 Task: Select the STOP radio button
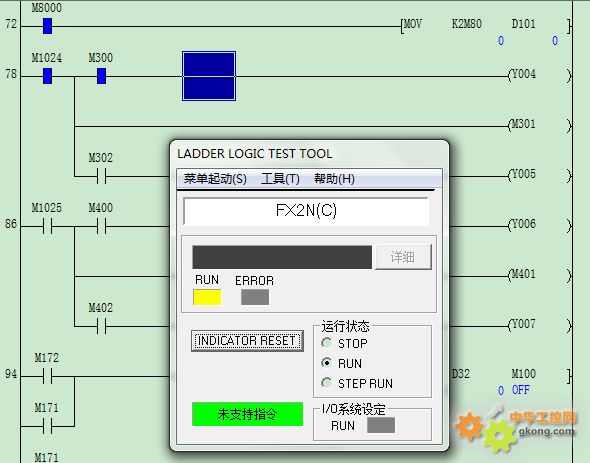click(x=327, y=343)
